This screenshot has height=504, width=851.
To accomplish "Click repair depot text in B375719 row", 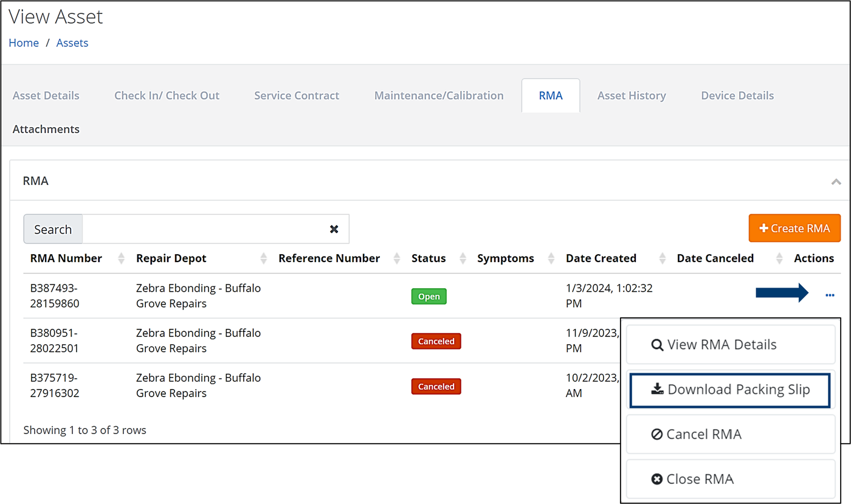I will [198, 385].
